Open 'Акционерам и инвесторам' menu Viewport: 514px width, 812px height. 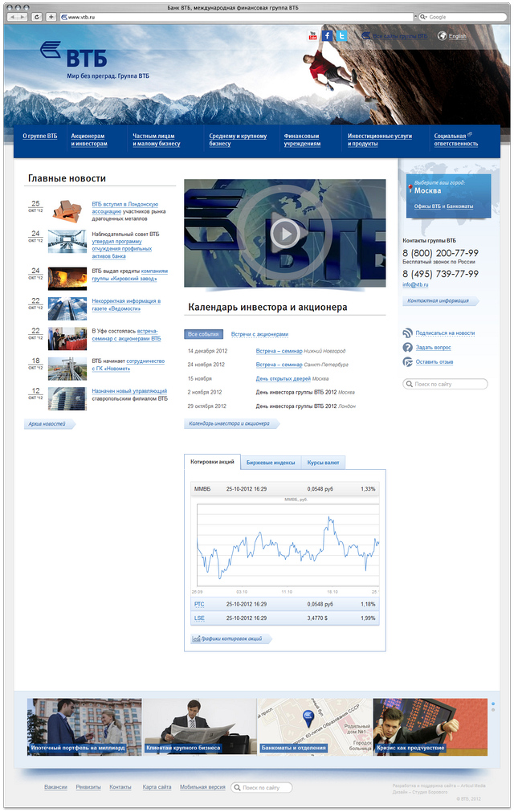(89, 140)
